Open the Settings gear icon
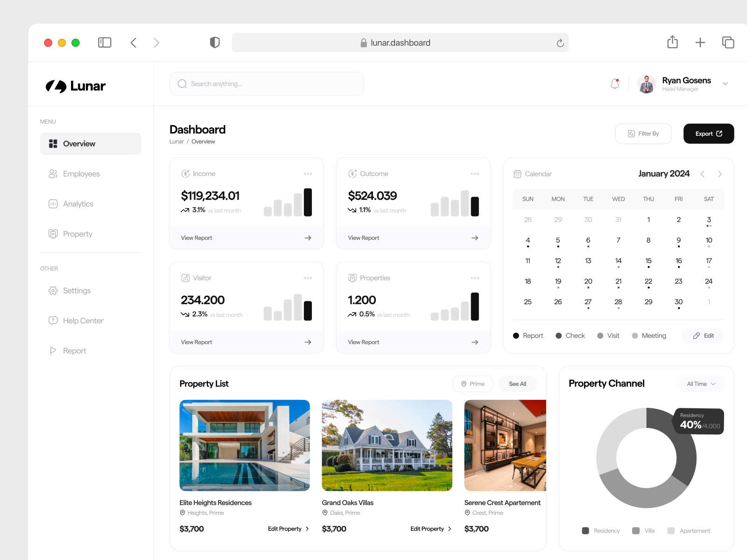 click(x=53, y=290)
